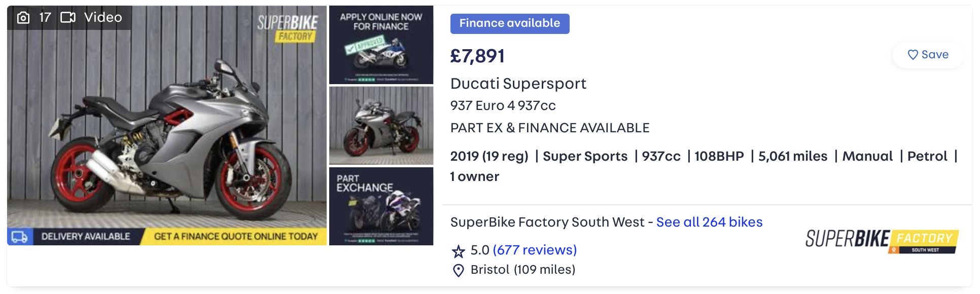
Task: Open the main Ducati motorcycle photo
Action: [x=167, y=125]
